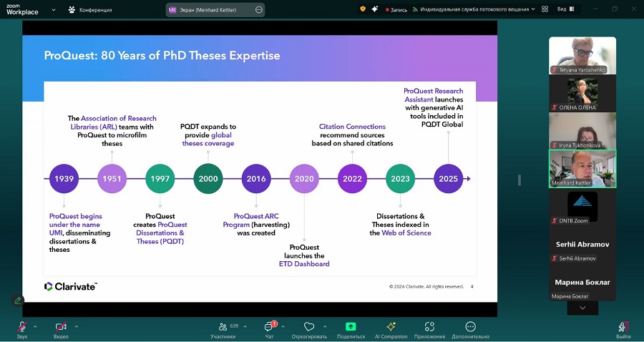Screen dimensions: 644x342
Task: Click muted mic icon beside Serhii Abramov
Action: pos(555,258)
